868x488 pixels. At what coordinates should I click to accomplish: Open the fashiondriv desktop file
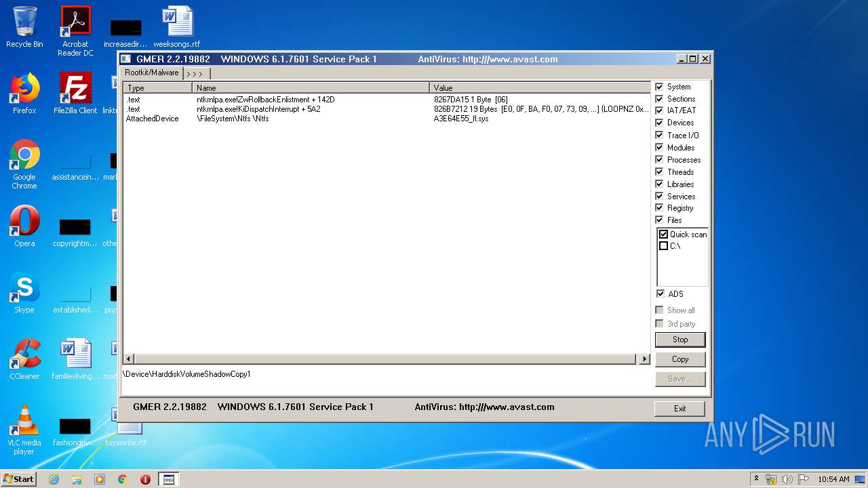tap(75, 430)
